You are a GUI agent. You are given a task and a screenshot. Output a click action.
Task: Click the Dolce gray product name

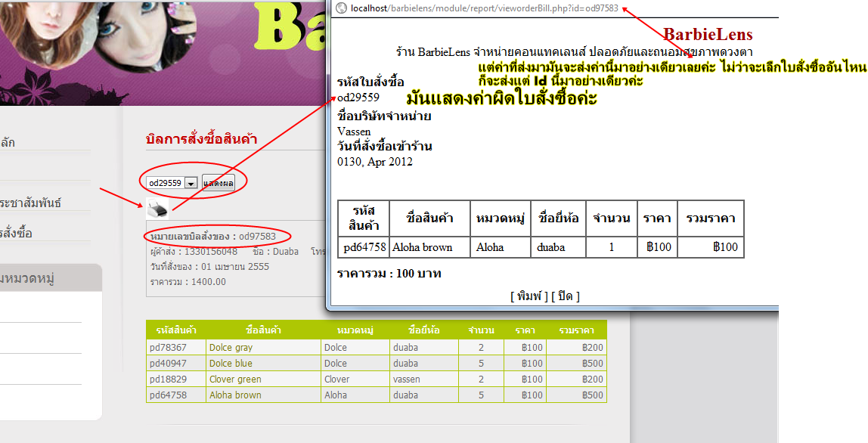[x=231, y=347]
